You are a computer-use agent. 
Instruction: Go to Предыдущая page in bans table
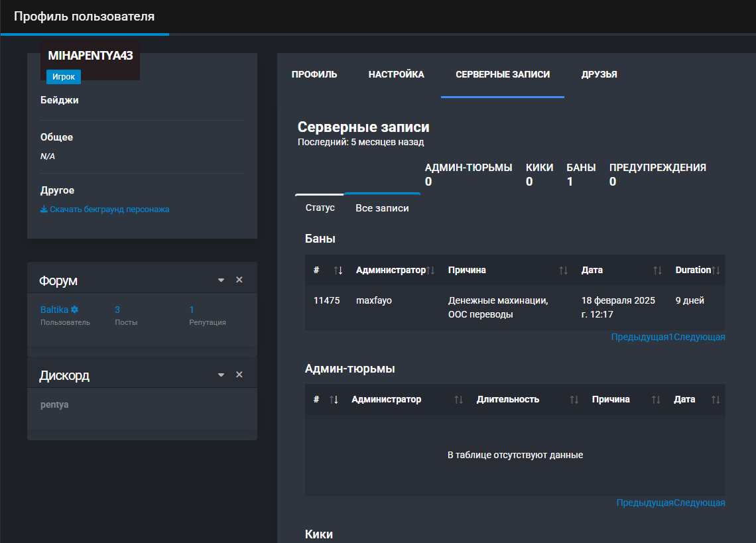point(640,337)
